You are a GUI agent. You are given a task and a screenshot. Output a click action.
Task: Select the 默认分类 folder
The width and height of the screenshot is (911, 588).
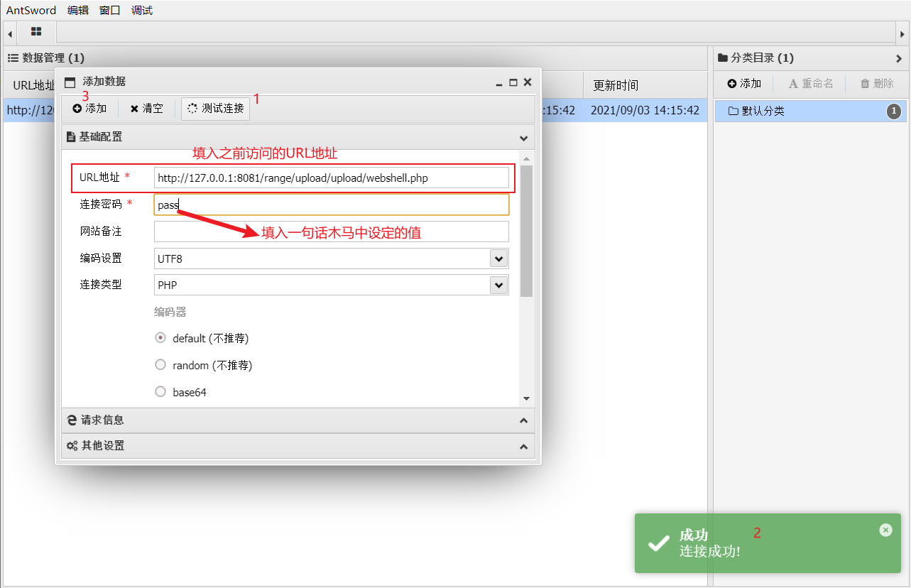[x=810, y=111]
